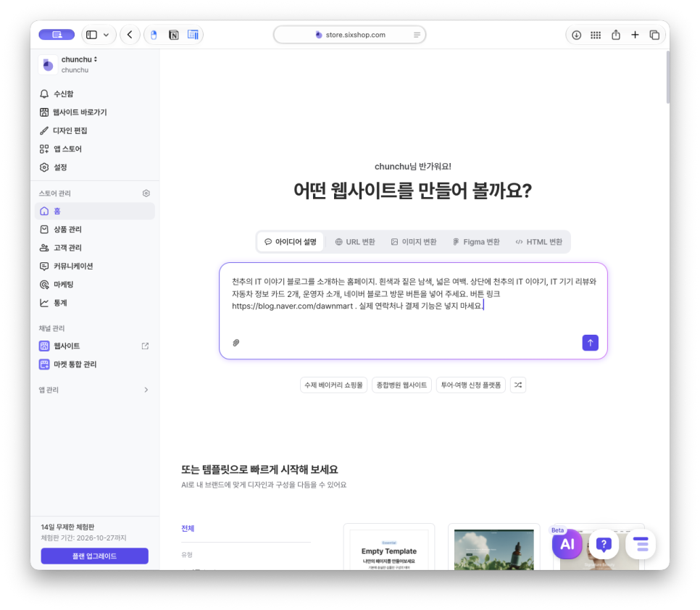
Task: Expand the sidebar options dropdown chevron
Action: [107, 35]
